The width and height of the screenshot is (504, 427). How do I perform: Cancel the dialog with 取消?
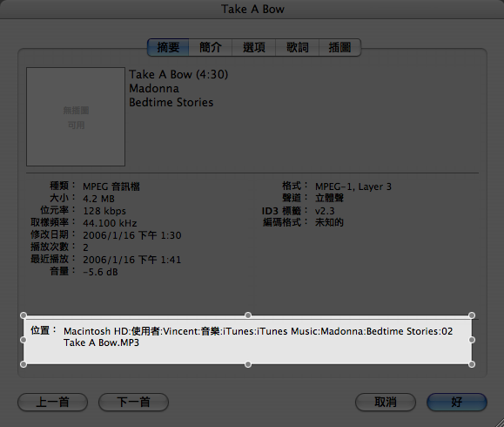tap(386, 402)
